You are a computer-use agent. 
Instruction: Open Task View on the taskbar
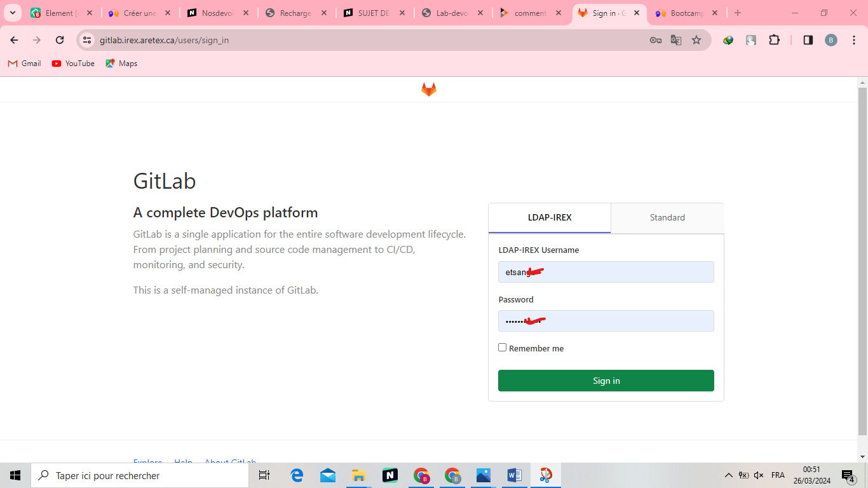(x=264, y=475)
